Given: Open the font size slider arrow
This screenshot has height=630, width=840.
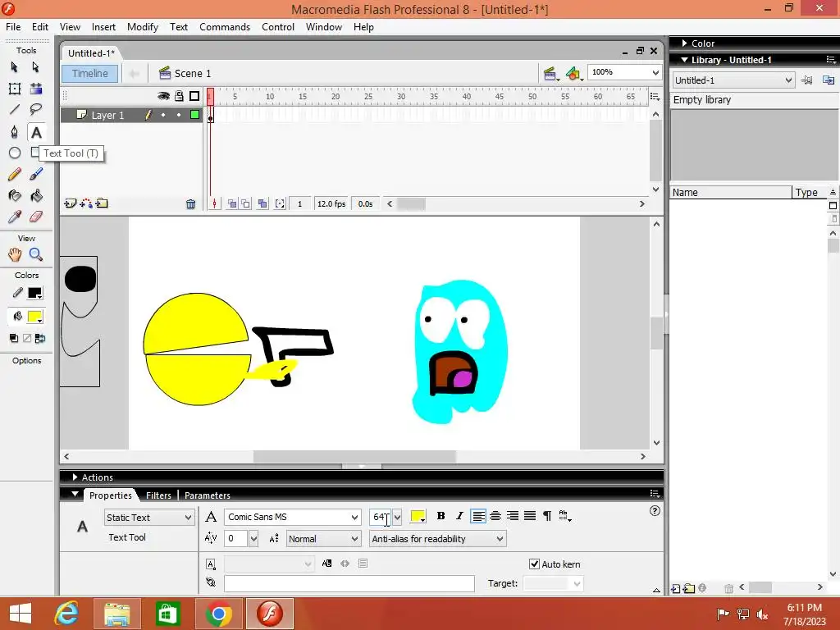Looking at the screenshot, I should (397, 518).
